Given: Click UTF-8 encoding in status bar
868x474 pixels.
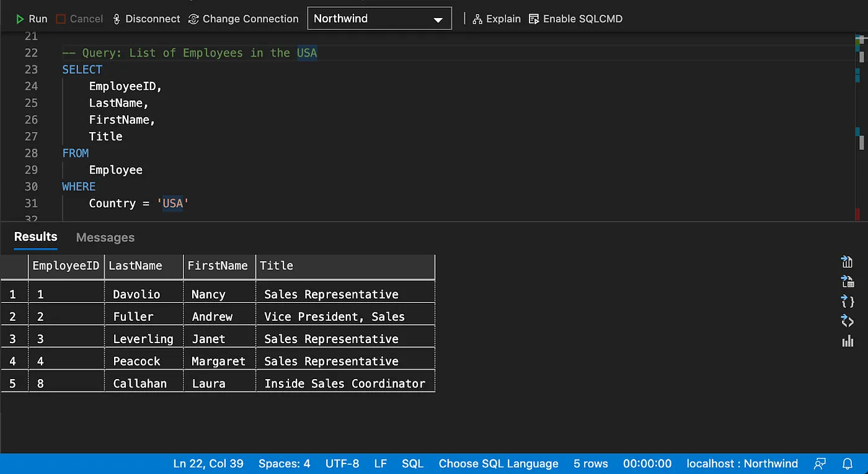Looking at the screenshot, I should (x=342, y=463).
